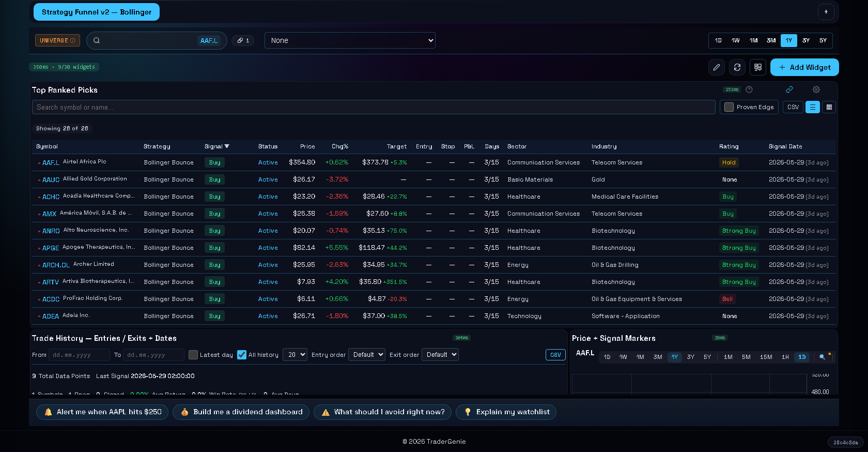
Task: Click the bell icon on AAPL alert suggestion
Action: [48, 412]
